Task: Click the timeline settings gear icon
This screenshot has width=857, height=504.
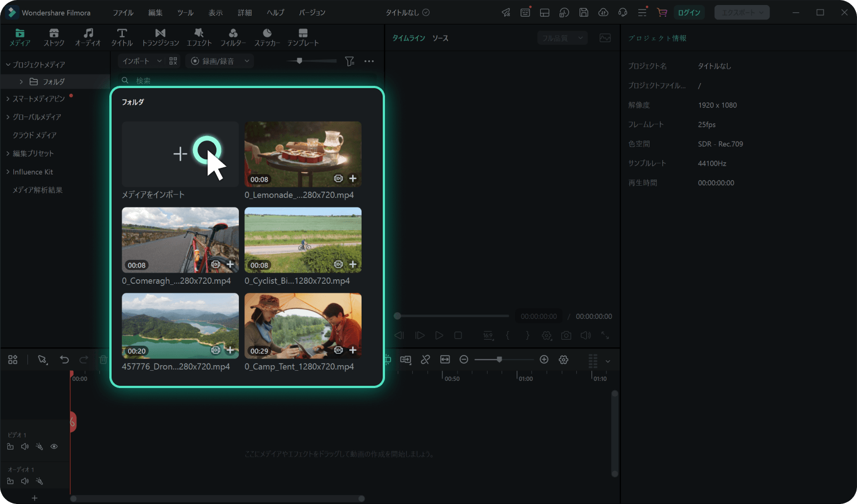Action: [564, 360]
